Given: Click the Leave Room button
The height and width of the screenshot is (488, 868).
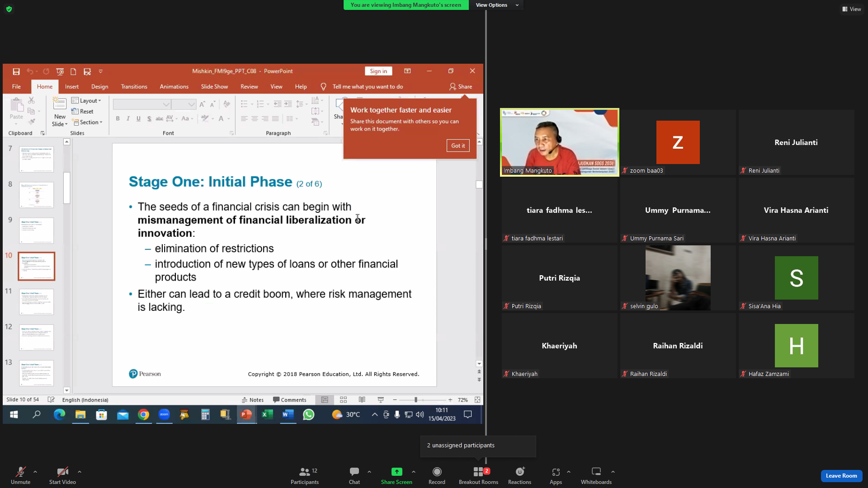Looking at the screenshot, I should (841, 476).
